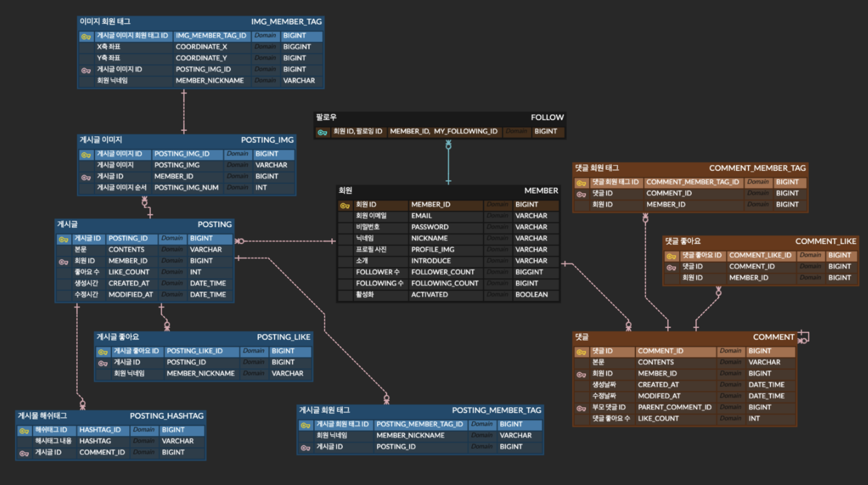The image size is (868, 485).
Task: Click the foreign key icon beside POSTING_IMG_ID in IMG_MEMBER_TAG
Action: (x=86, y=70)
